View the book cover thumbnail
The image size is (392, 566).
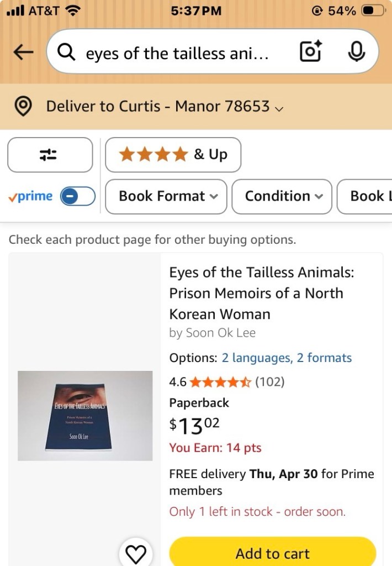click(85, 416)
